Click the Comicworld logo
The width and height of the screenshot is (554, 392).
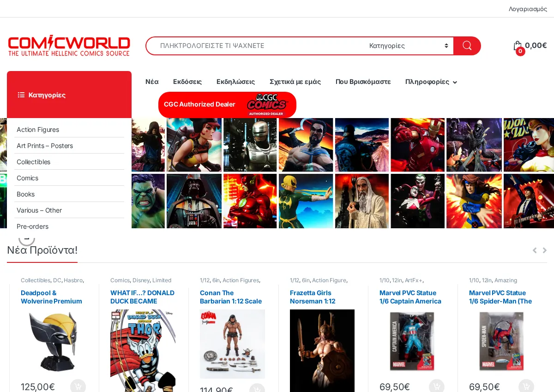click(69, 46)
